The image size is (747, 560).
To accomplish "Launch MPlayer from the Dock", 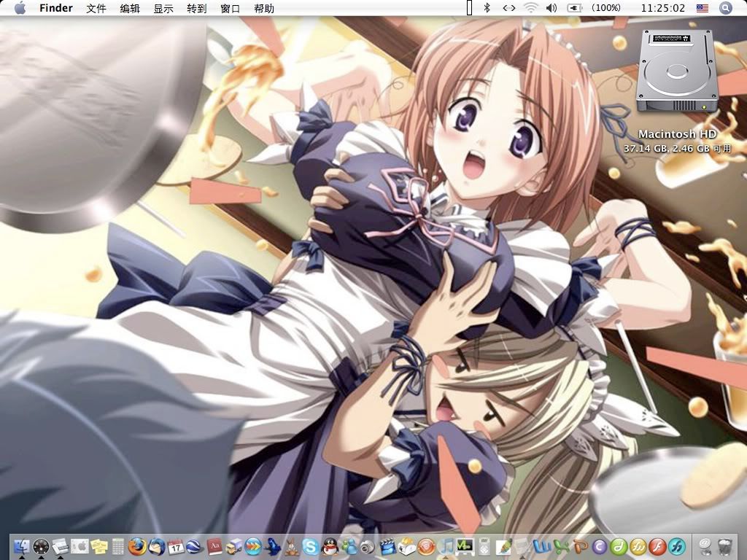I will 464,546.
